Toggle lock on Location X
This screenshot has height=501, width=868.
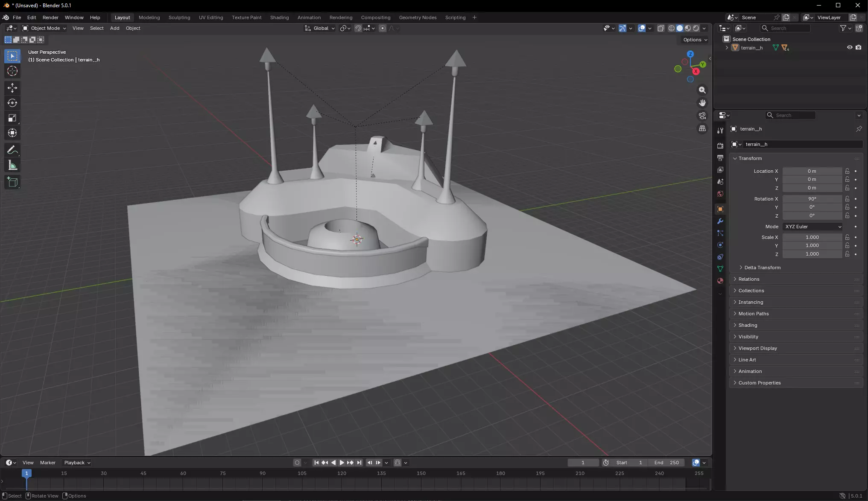(x=847, y=171)
